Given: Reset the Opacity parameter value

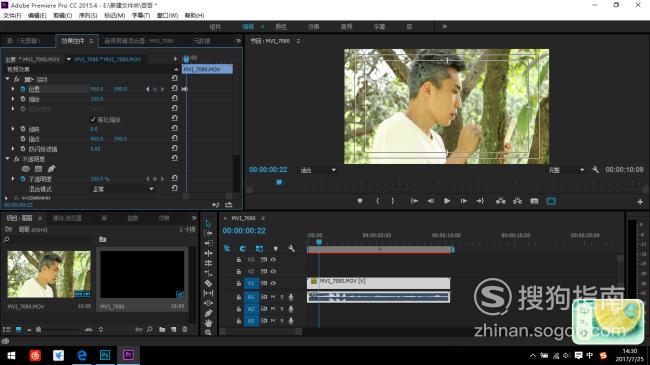Looking at the screenshot, I should [x=175, y=178].
